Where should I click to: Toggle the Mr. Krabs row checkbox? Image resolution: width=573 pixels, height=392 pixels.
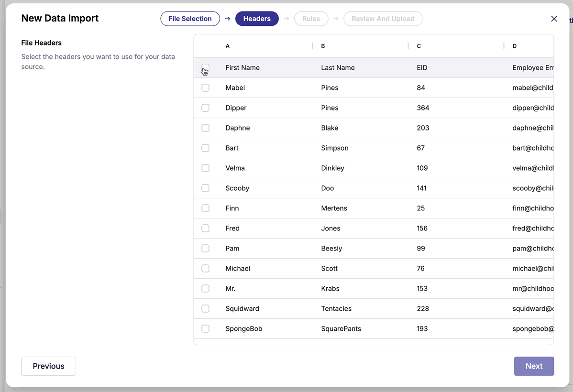coord(205,289)
